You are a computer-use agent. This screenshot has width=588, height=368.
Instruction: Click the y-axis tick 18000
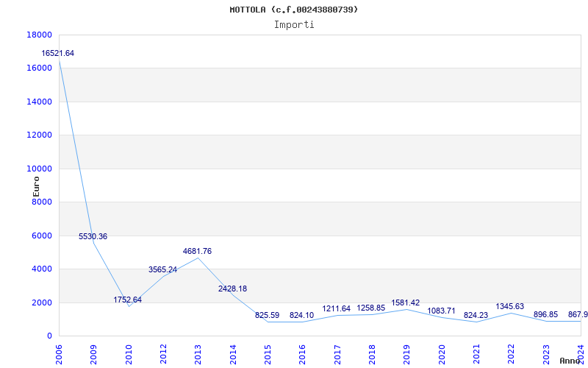click(x=40, y=35)
